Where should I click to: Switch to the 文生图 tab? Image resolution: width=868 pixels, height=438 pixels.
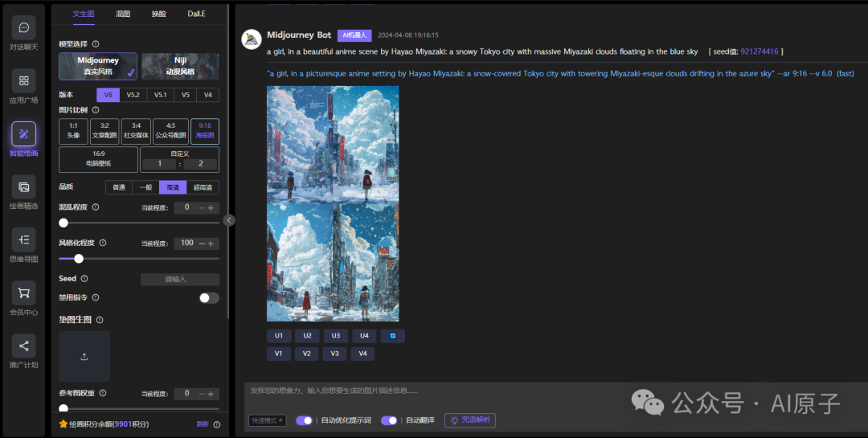pyautogui.click(x=84, y=14)
